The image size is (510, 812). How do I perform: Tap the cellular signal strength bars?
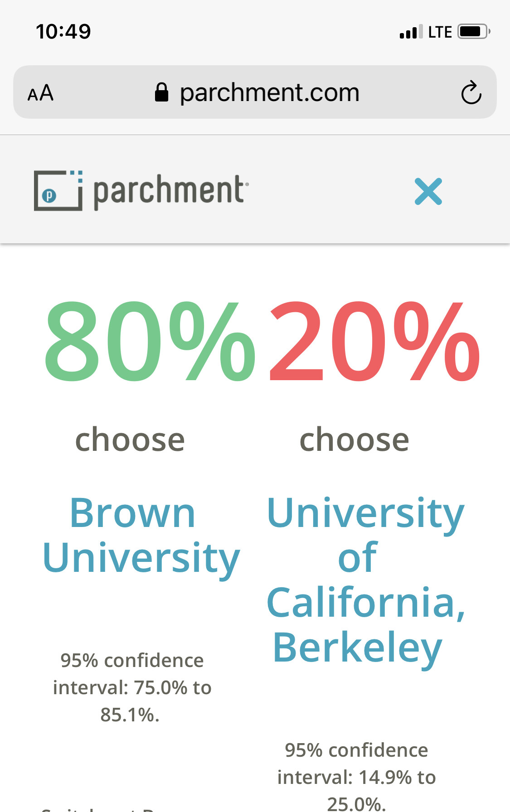411,32
